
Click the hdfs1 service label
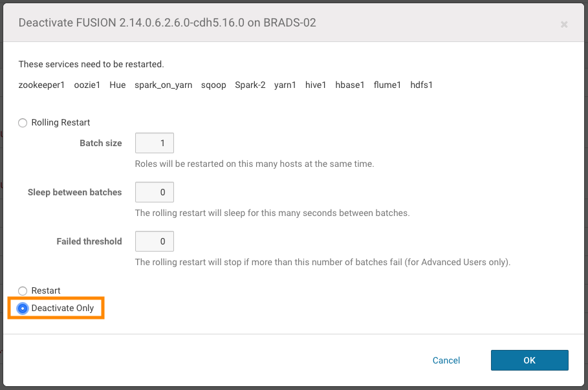pyautogui.click(x=421, y=85)
